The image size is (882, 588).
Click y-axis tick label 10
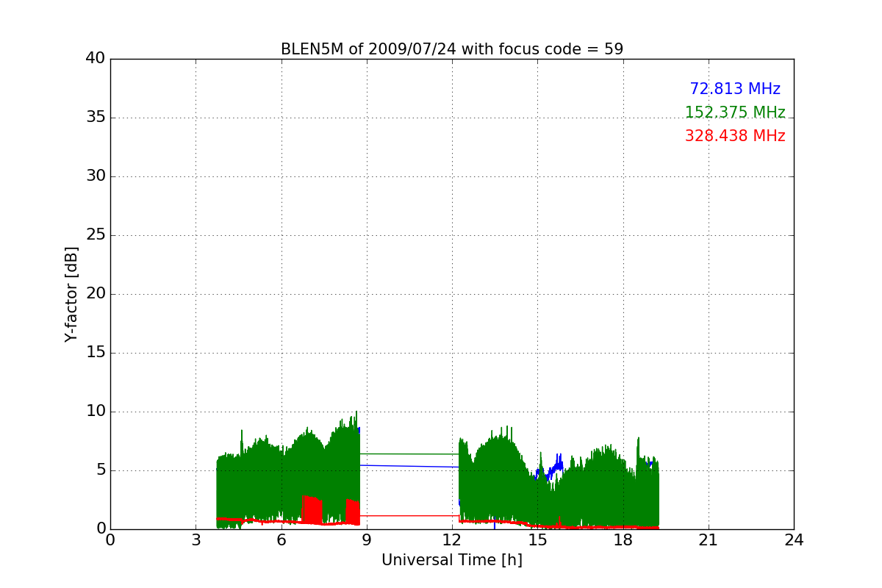(x=96, y=412)
